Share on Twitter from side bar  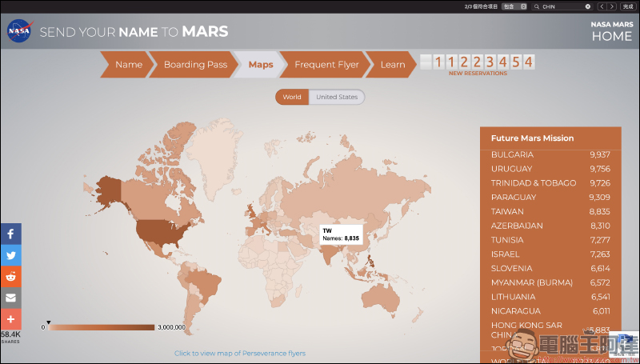(10, 255)
